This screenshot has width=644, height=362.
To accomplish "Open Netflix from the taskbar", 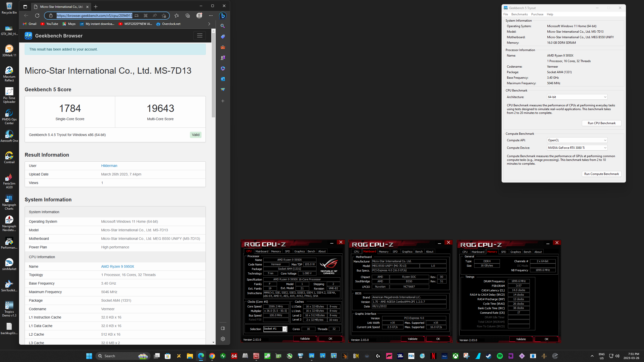I will (433, 356).
